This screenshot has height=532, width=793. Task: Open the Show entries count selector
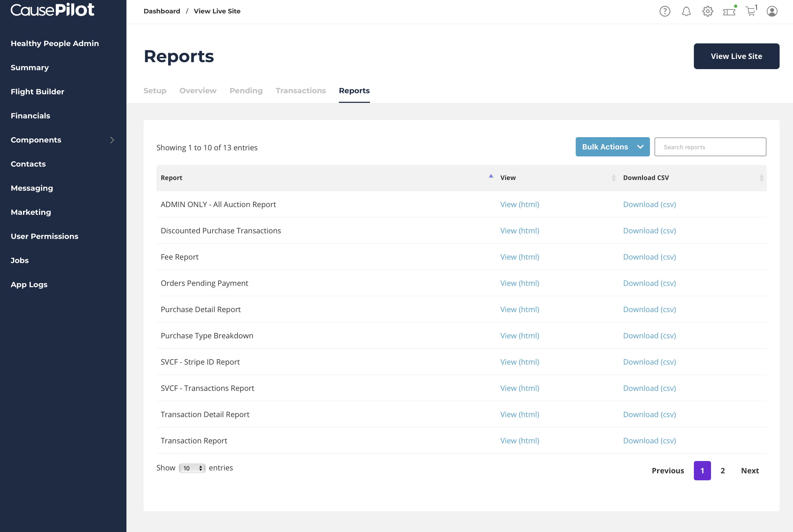point(192,468)
